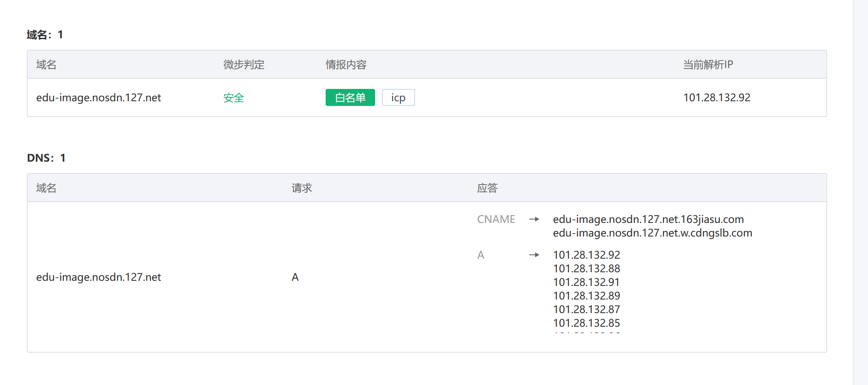This screenshot has height=385, width=868.
Task: Click the 当前解析IP value 101.28.132.92
Action: pos(716,98)
